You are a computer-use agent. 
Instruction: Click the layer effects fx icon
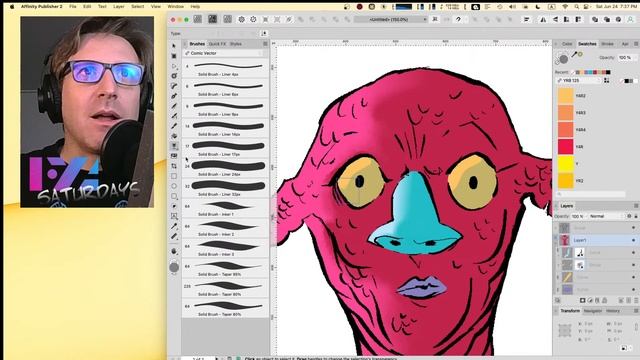[597, 300]
